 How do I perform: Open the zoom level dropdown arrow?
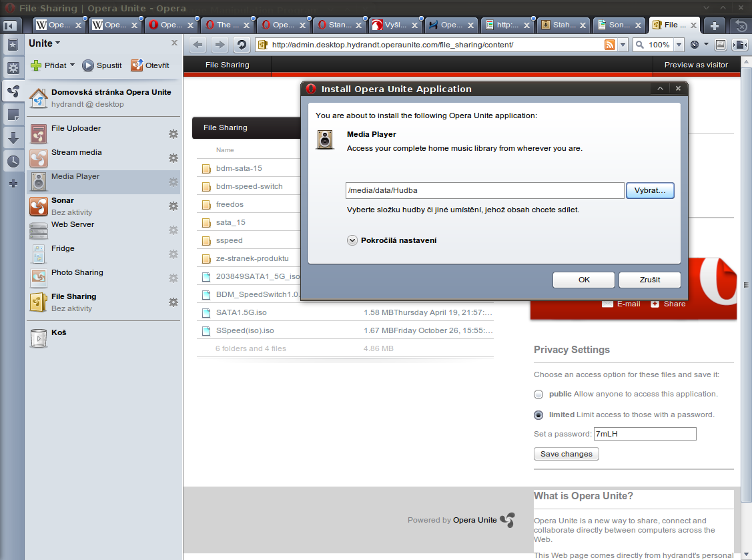[x=679, y=45]
